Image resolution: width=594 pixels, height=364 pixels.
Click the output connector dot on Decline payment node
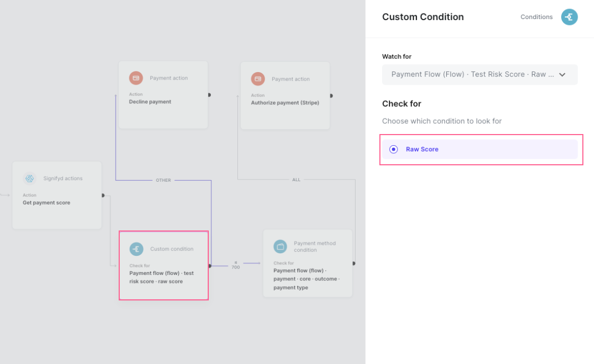coord(208,95)
